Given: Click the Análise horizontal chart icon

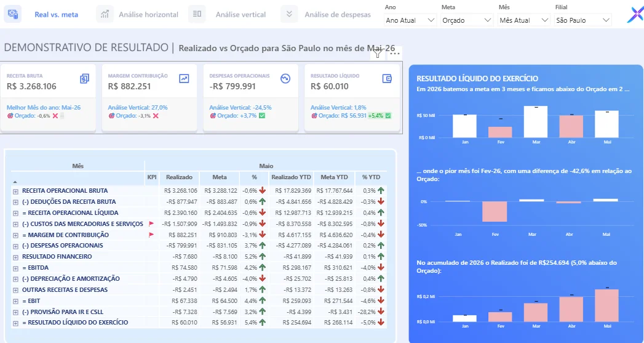Looking at the screenshot, I should 105,14.
